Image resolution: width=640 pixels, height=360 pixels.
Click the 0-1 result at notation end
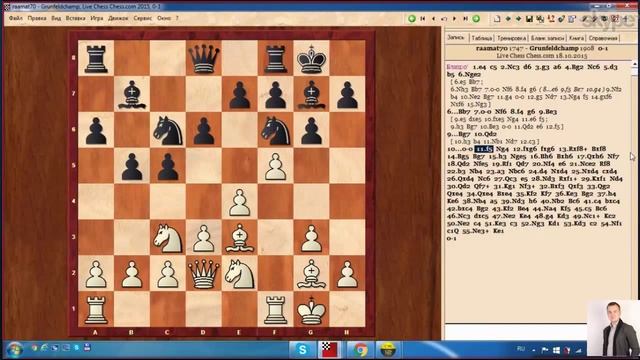(451, 238)
